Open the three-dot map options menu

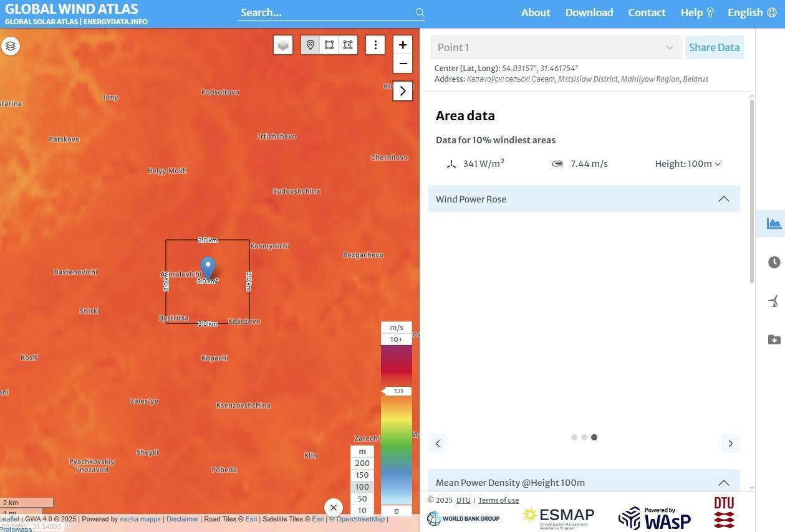[x=375, y=45]
